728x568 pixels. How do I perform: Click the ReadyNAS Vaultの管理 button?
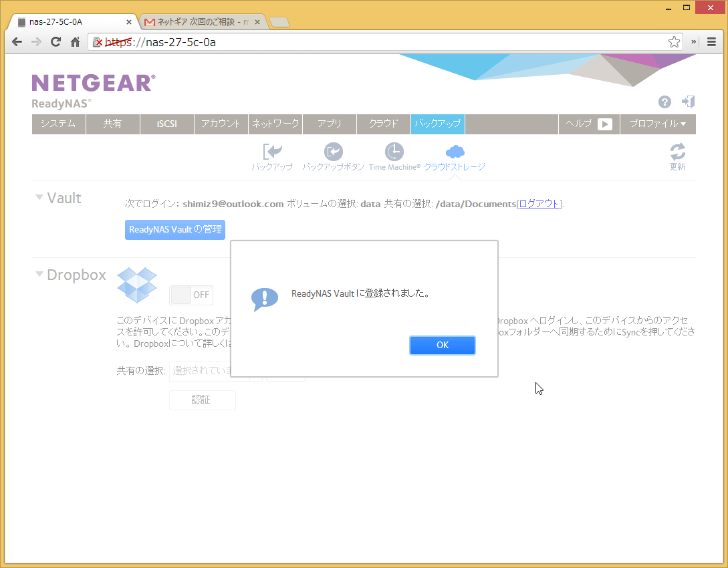coord(175,229)
